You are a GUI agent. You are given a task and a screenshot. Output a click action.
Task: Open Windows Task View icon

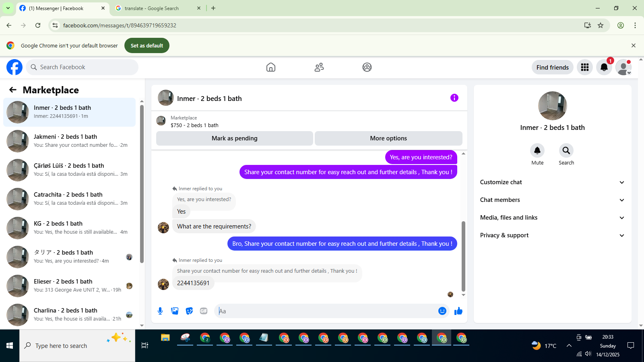pos(145,346)
